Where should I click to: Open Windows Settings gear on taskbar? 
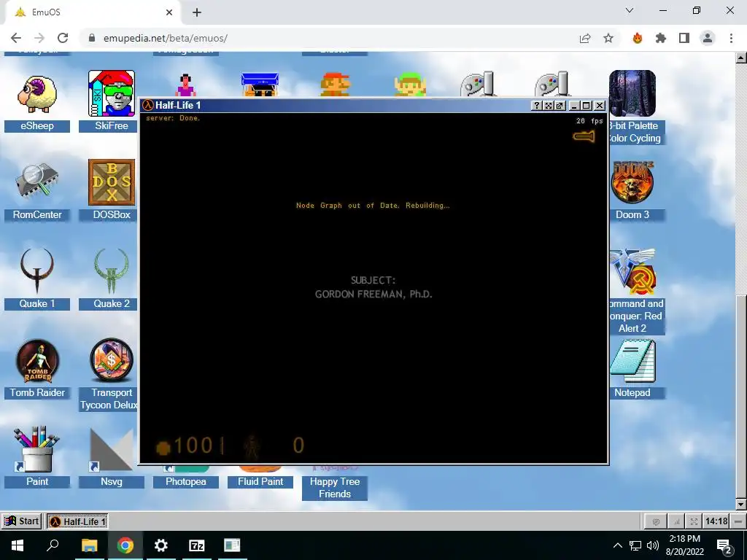pos(161,545)
